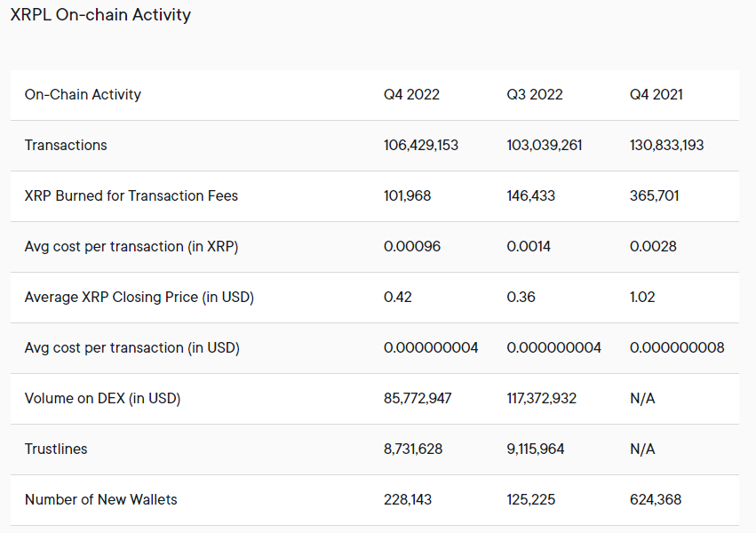Select 'XRP Burned for Transaction Fees' label

point(131,195)
